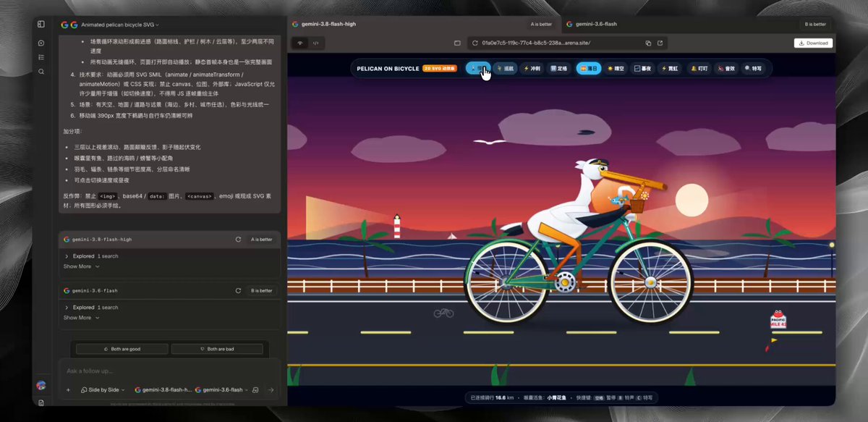
Task: Click the A is better button in the gemini-3.8-flash-high tab
Action: coord(541,24)
